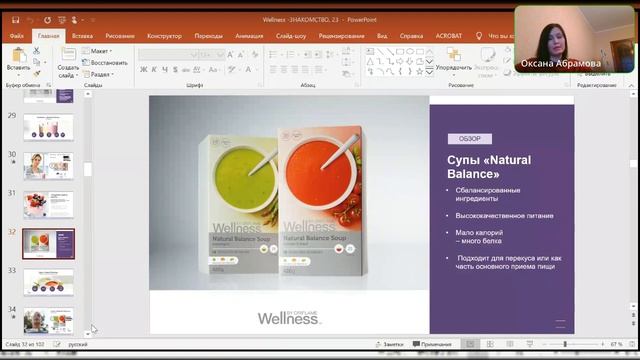
Task: Click the zoom in plus button
Action: tap(602, 344)
